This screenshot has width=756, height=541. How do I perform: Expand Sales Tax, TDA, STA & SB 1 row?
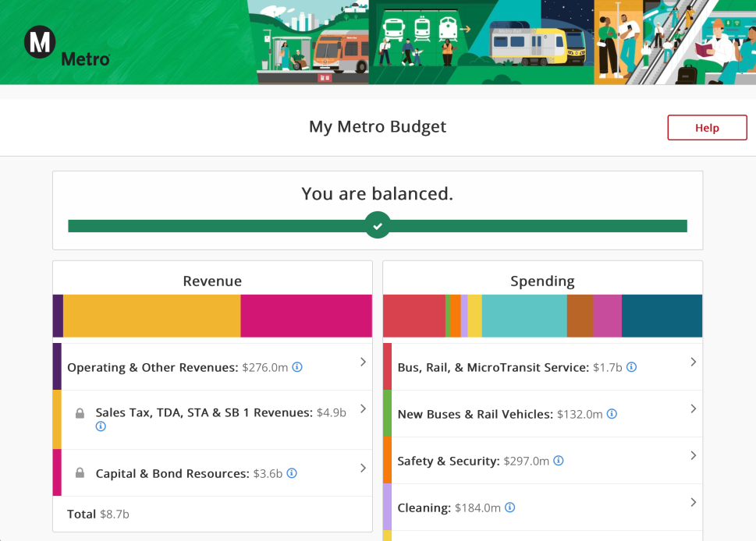(363, 408)
